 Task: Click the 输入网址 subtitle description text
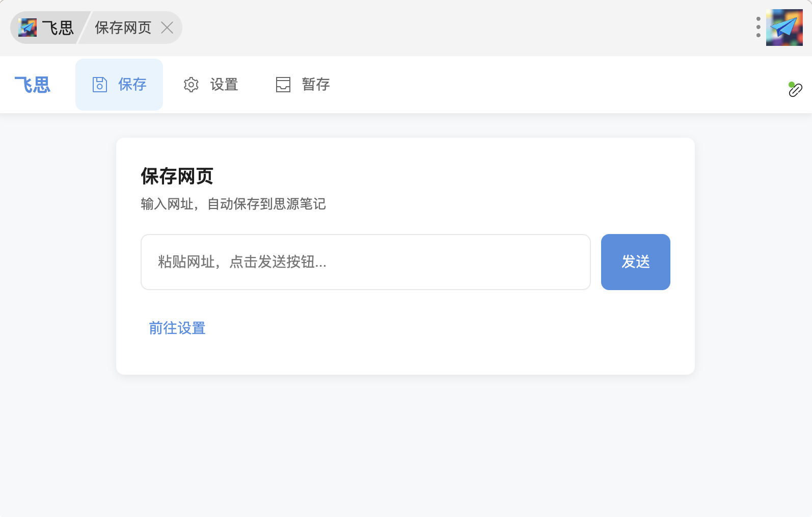[233, 204]
